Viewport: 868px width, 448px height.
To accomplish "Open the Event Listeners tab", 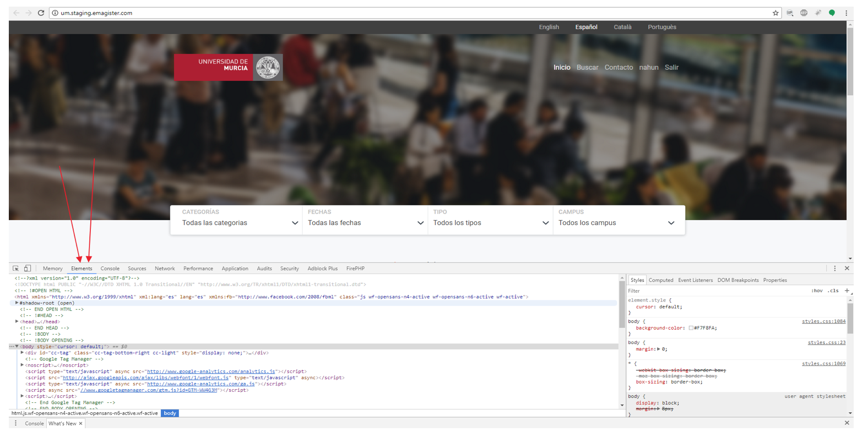I will click(x=696, y=280).
